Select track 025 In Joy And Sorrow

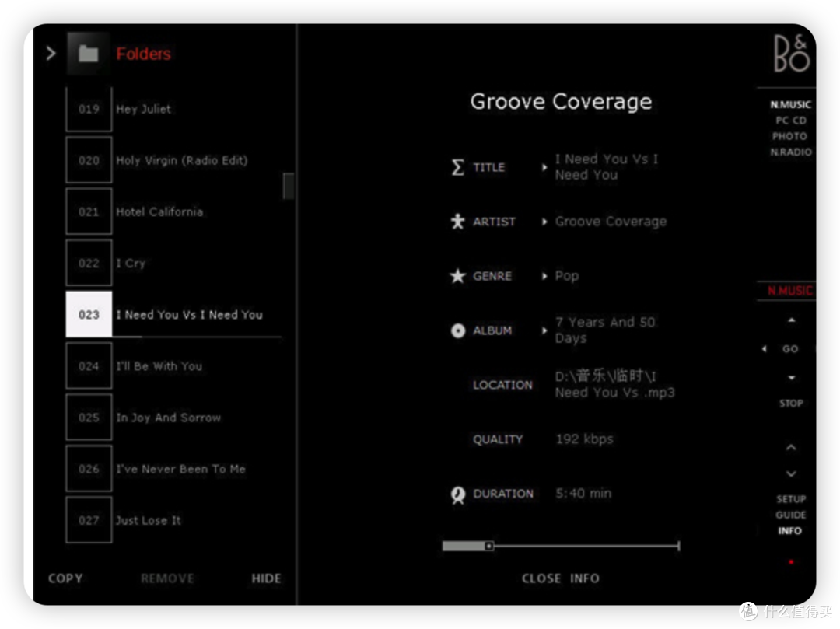173,418
